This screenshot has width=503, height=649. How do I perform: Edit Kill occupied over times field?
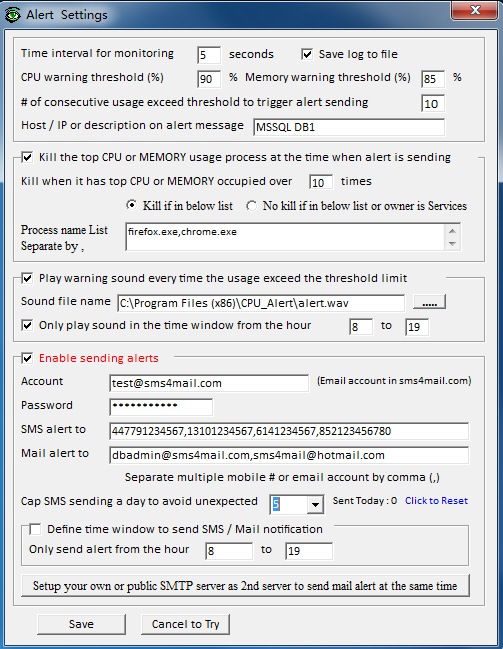point(321,182)
